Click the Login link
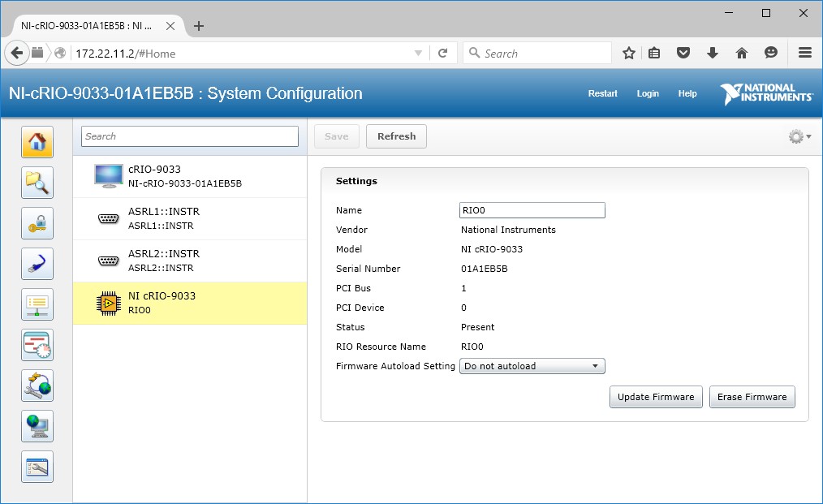 tap(648, 93)
